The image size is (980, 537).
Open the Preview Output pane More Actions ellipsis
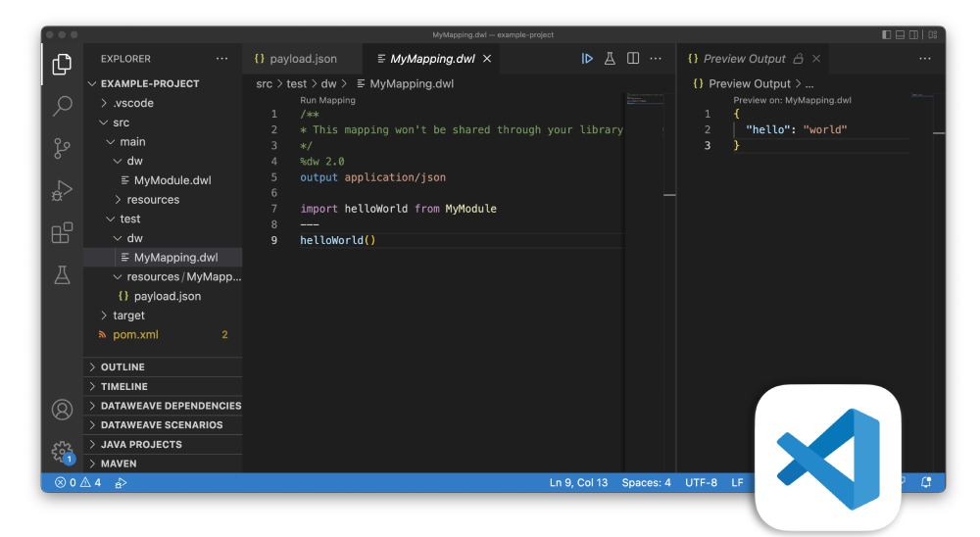point(925,58)
